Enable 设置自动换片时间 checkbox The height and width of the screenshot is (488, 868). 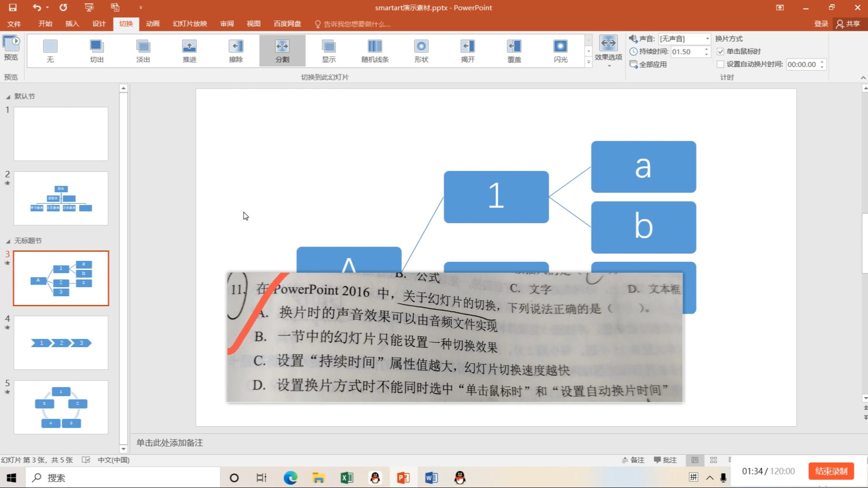[x=720, y=65]
